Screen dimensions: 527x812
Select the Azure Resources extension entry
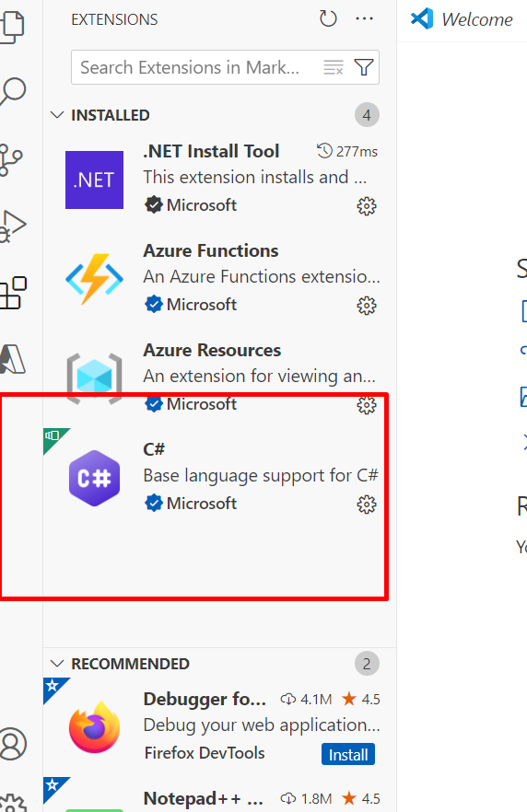(x=219, y=378)
